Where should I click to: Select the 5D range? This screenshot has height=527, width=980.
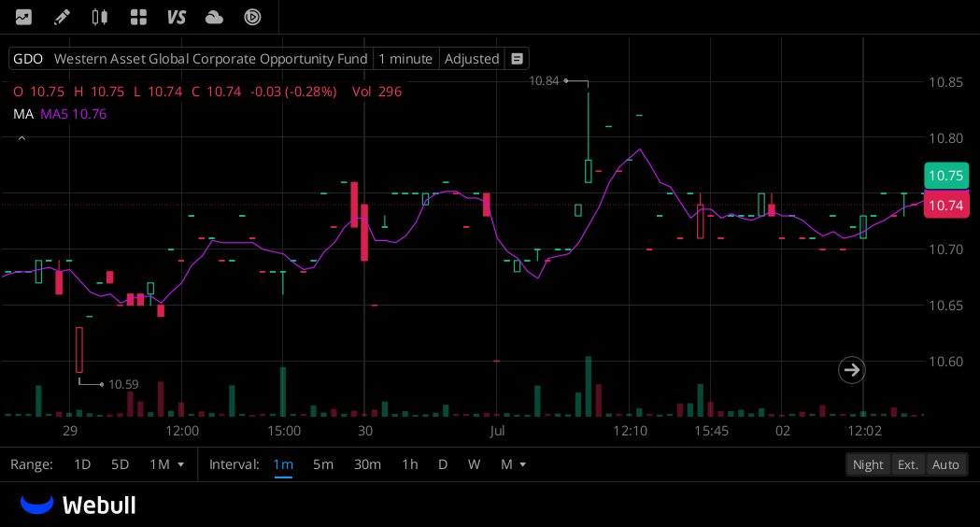click(120, 464)
